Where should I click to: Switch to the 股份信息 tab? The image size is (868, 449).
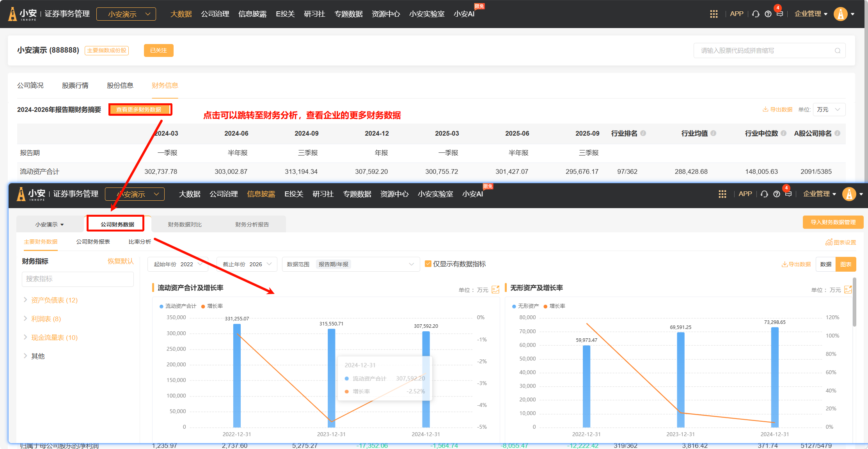120,85
